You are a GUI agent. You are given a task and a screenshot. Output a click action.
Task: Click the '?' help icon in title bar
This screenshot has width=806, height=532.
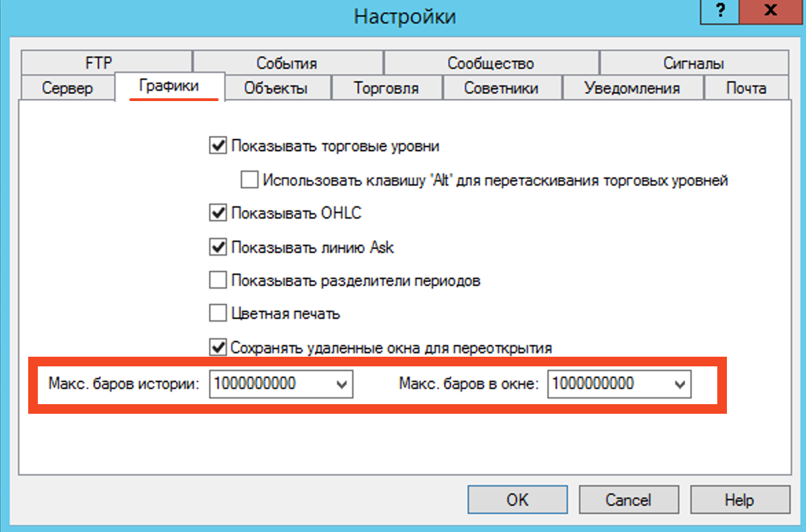coord(721,11)
